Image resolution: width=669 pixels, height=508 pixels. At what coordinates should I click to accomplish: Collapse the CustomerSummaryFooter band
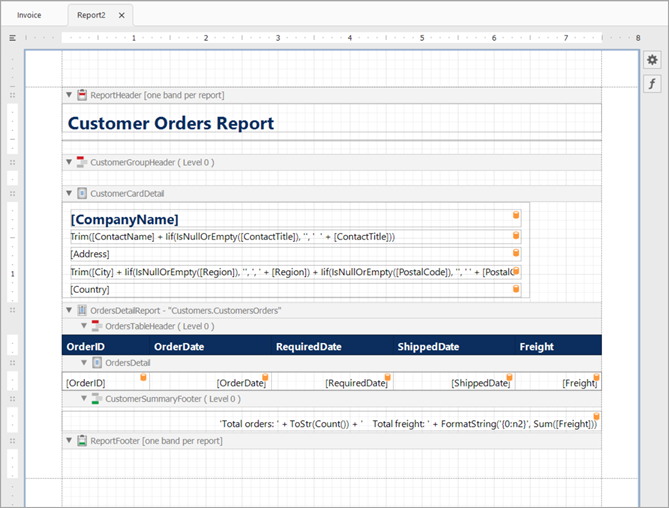[x=84, y=398]
